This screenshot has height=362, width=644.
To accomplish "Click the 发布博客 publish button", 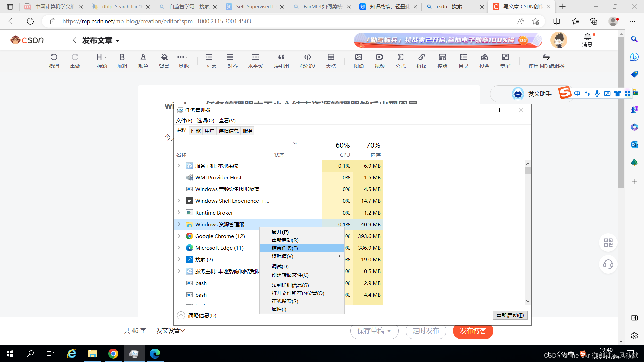I will 473,331.
